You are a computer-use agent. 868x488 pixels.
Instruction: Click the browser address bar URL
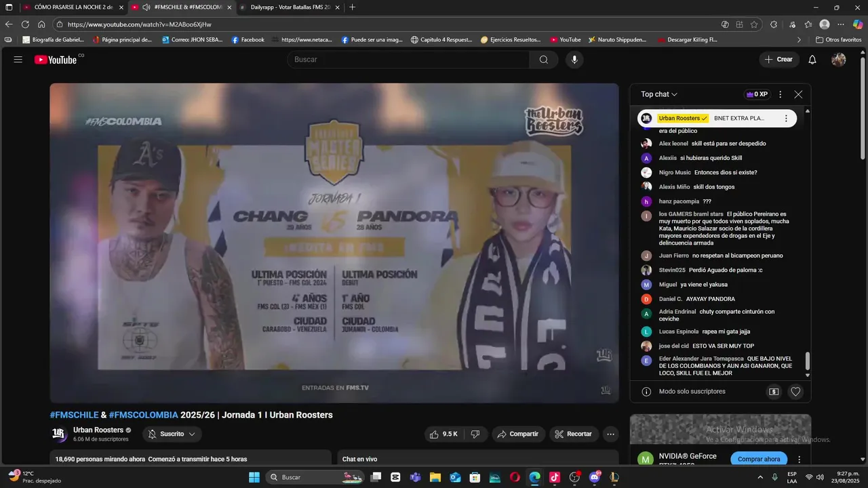(x=140, y=24)
